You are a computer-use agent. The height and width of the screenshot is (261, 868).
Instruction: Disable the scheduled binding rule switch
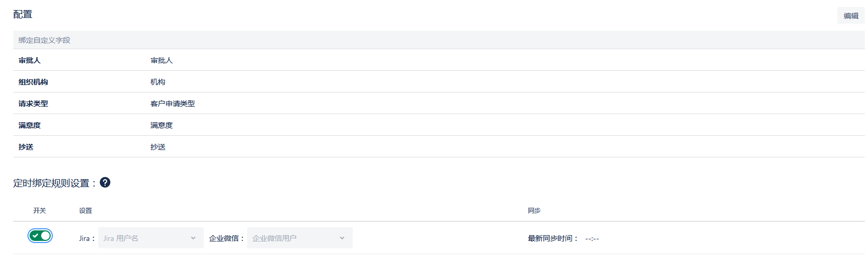coord(40,236)
